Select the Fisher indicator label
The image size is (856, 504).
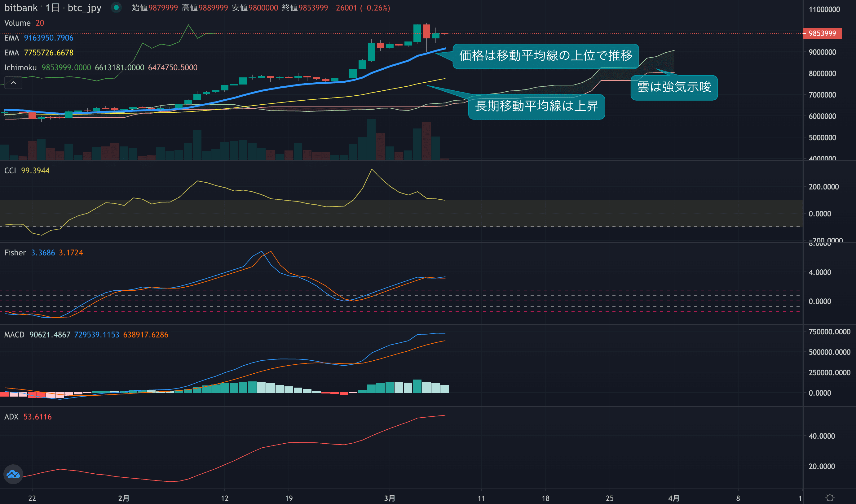pyautogui.click(x=15, y=253)
